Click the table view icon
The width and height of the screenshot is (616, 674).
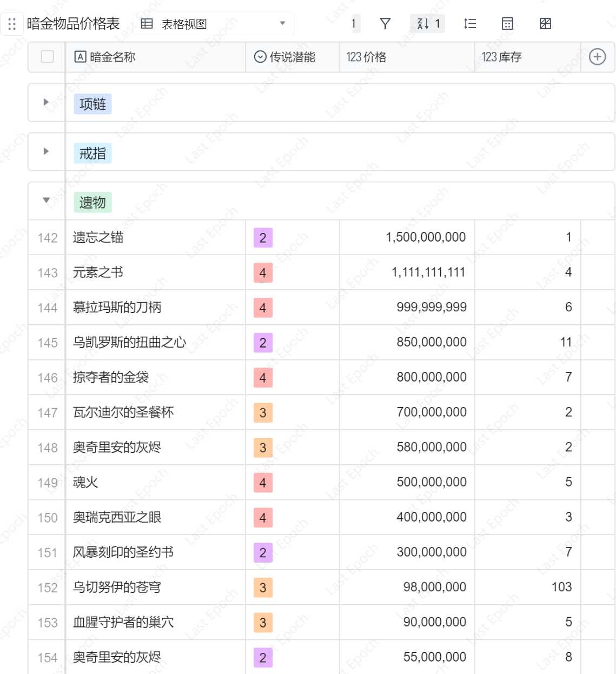(x=147, y=24)
